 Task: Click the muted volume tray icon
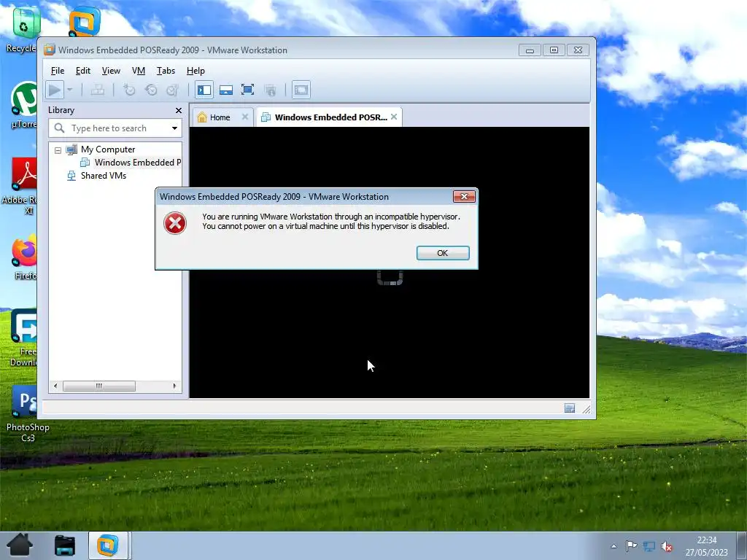tap(667, 546)
